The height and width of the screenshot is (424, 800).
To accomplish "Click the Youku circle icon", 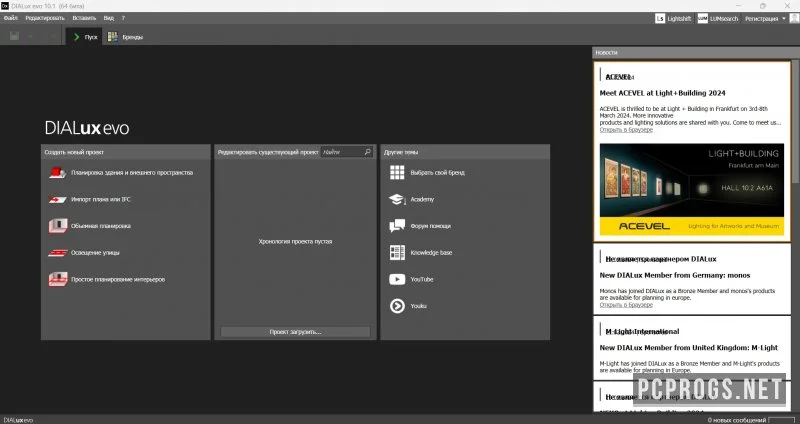I will point(397,306).
